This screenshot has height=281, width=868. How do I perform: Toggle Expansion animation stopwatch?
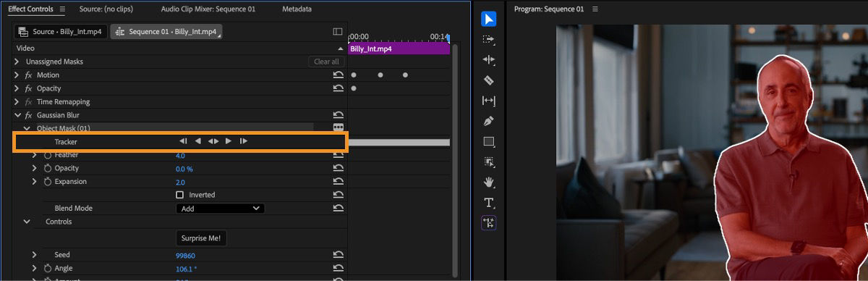coord(48,182)
